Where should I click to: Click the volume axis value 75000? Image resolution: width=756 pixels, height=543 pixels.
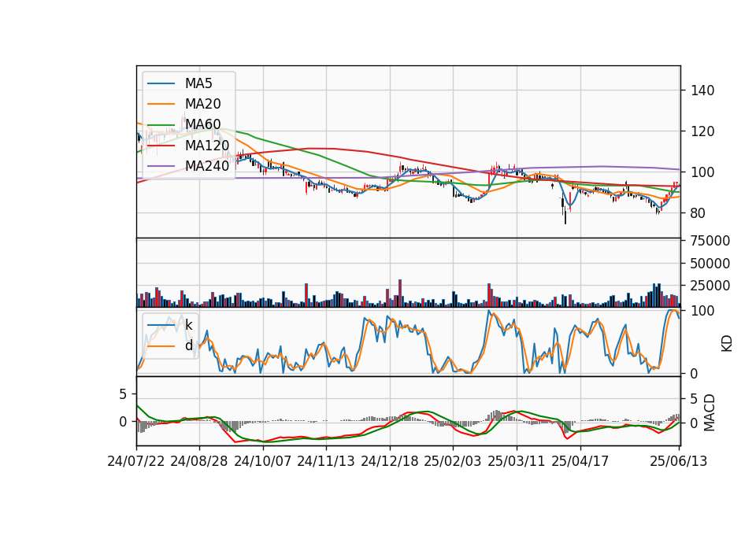tap(710, 241)
